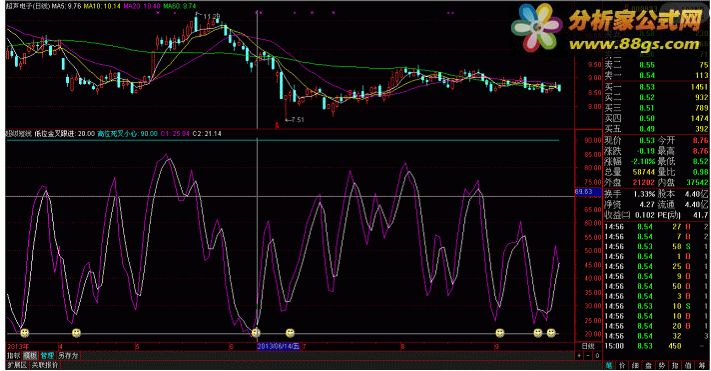Viewport: 711px width, 371px height.
Task: Click the 分析家公式网 flower logo
Action: (x=537, y=28)
